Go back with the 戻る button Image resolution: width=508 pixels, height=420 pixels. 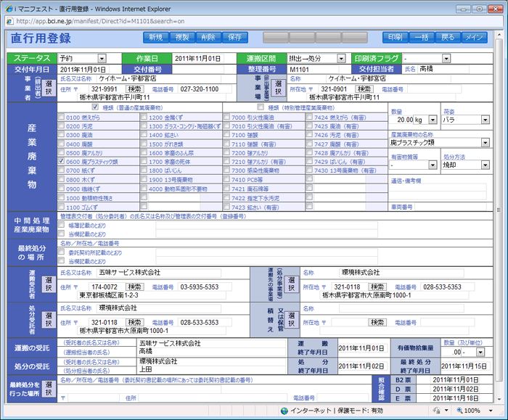(448, 37)
